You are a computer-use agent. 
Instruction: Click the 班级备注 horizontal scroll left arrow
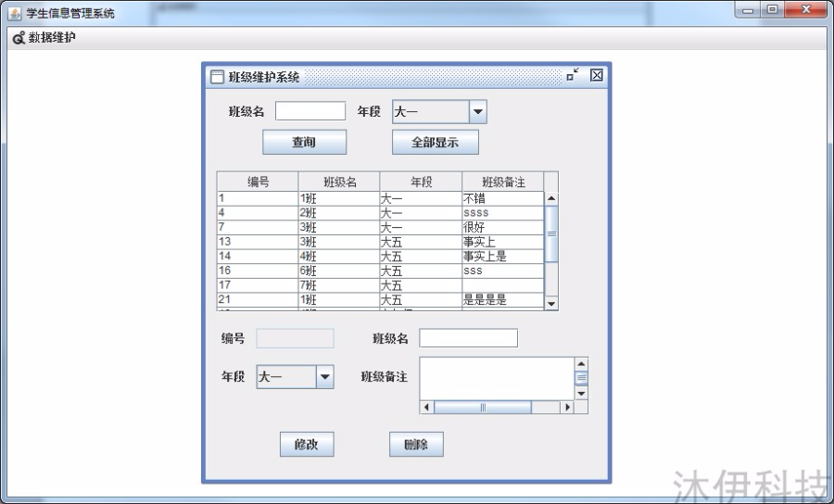[426, 408]
